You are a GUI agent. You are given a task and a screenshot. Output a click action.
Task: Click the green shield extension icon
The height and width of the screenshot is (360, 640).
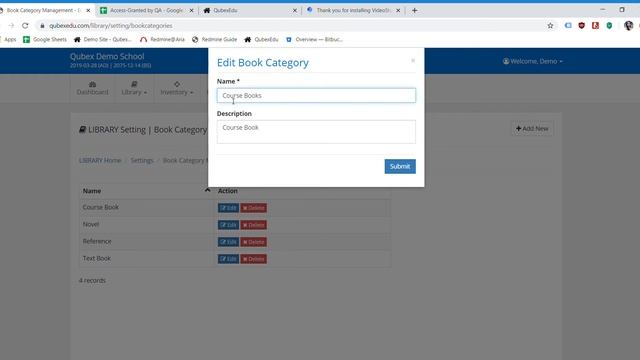609,26
